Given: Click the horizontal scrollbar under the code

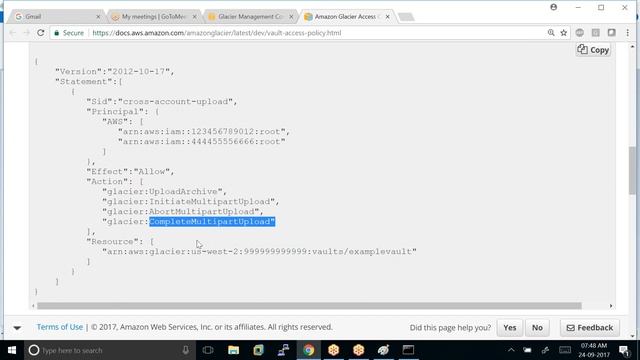Looking at the screenshot, I should (x=309, y=306).
